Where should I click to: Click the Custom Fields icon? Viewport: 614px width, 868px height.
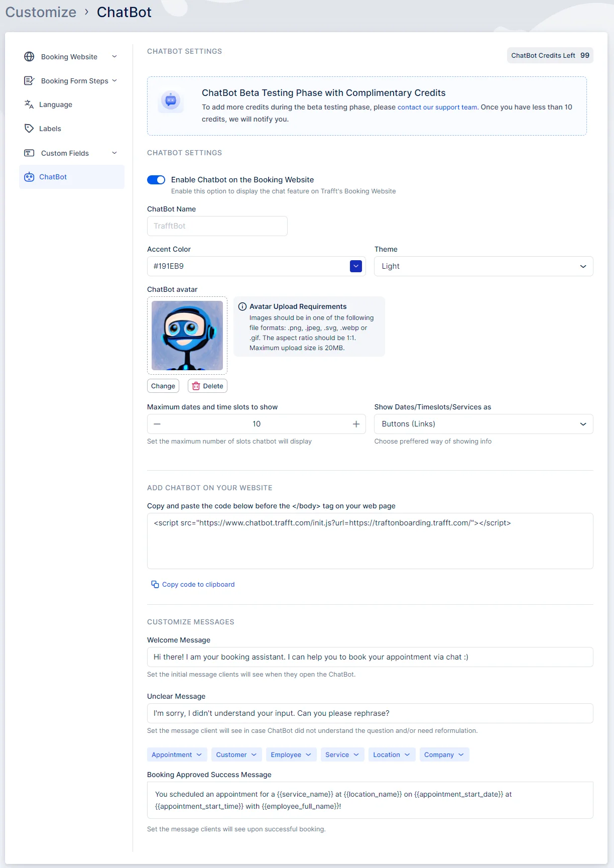click(29, 153)
